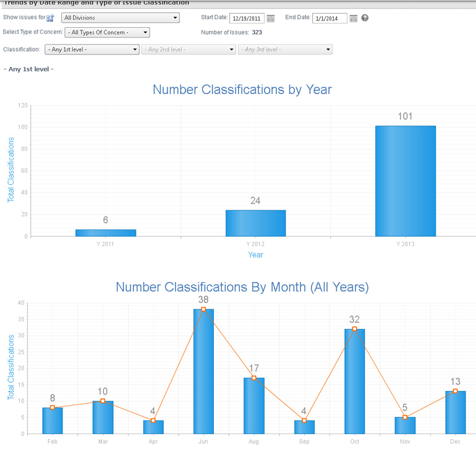Click the Y 2012 axis label
This screenshot has width=476, height=449.
tap(255, 244)
